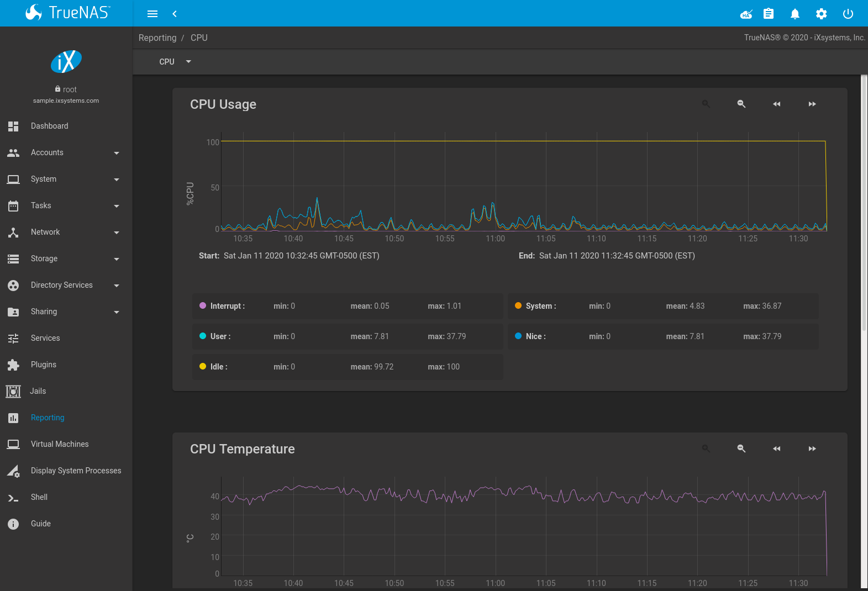
Task: Open the Guide link in sidebar
Action: (41, 524)
